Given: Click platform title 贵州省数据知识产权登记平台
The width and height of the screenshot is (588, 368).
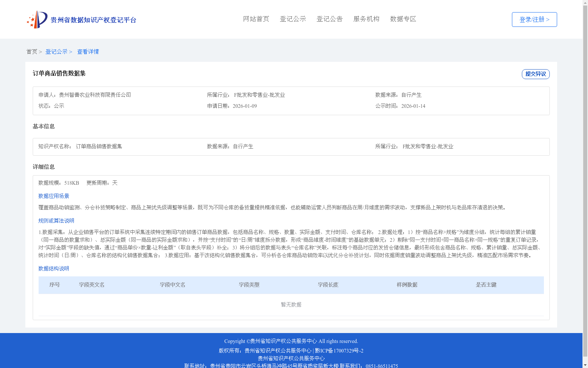Looking at the screenshot, I should [93, 20].
